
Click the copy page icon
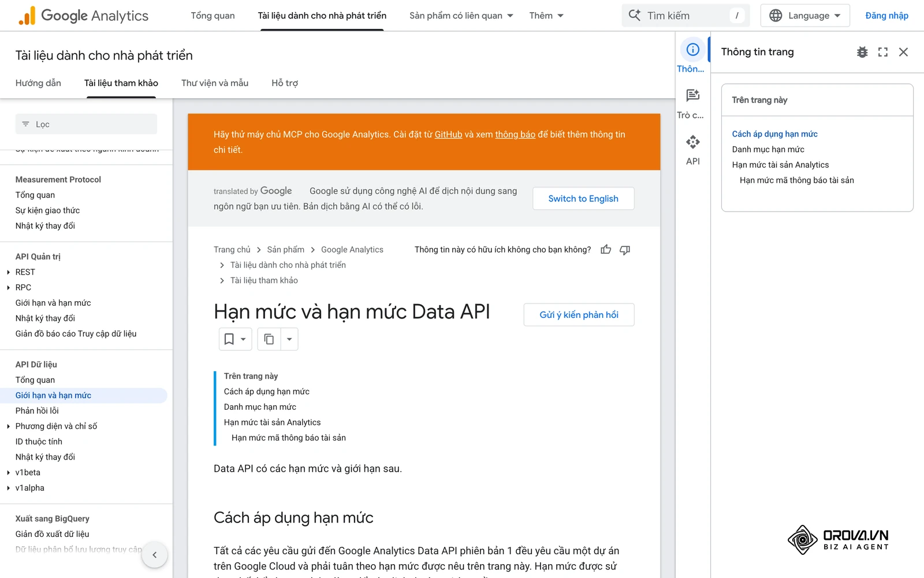[269, 339]
